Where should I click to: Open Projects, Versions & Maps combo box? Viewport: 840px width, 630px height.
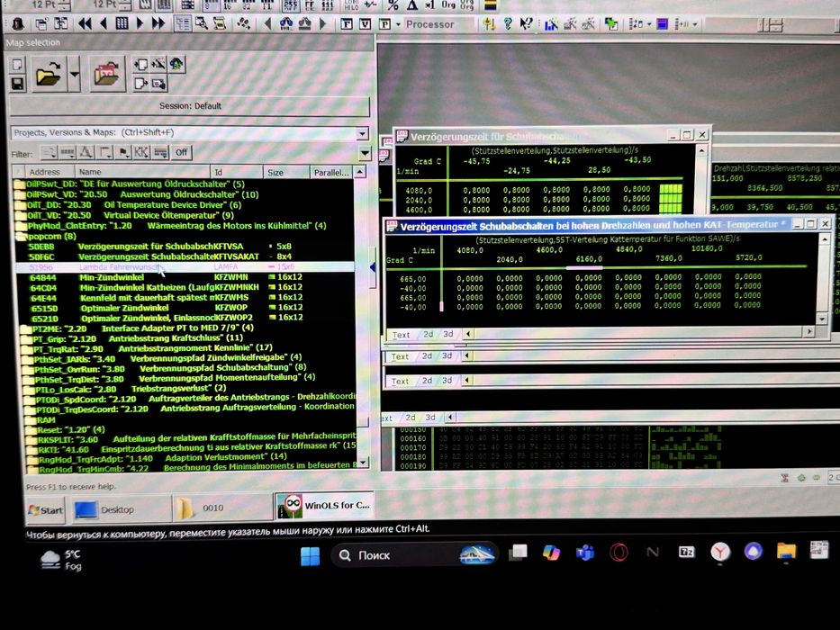coord(190,133)
